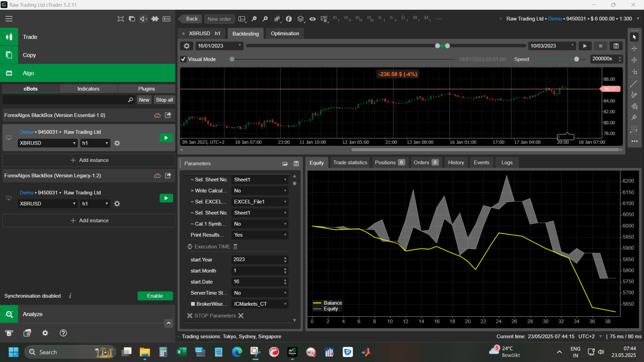Expand the BrokerWise ICMarkets_CT dropdown
This screenshot has width=644, height=362.
(x=259, y=304)
